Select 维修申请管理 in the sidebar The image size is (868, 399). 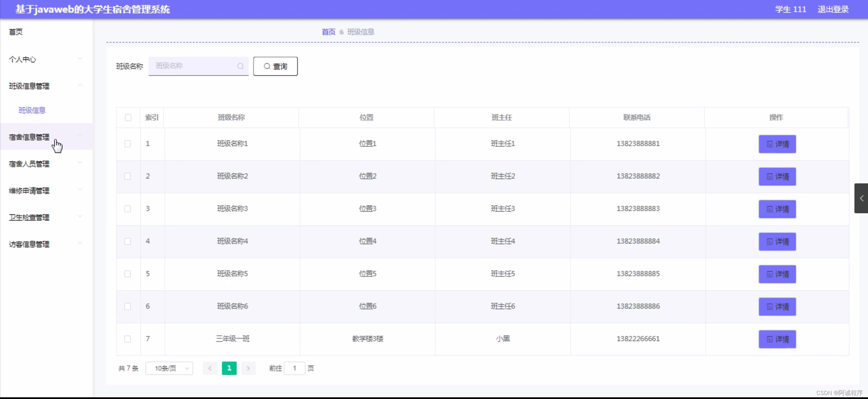point(29,191)
